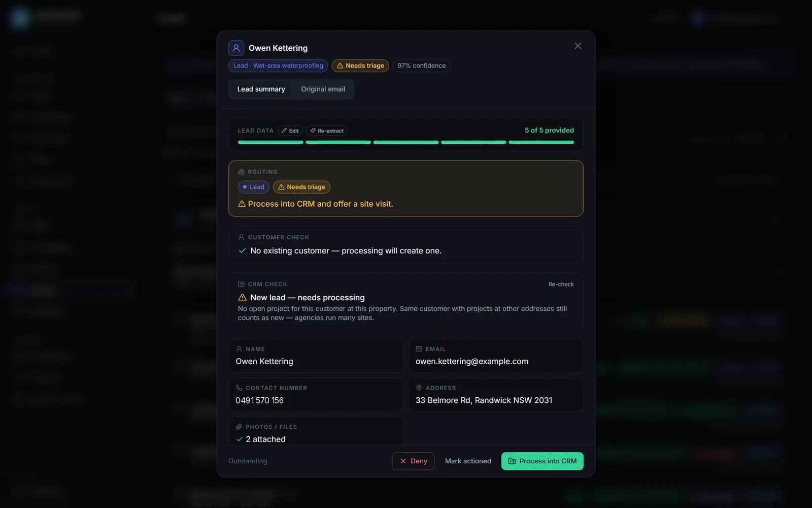
Task: Click the 'No open project for this customer' description
Action: click(x=402, y=313)
